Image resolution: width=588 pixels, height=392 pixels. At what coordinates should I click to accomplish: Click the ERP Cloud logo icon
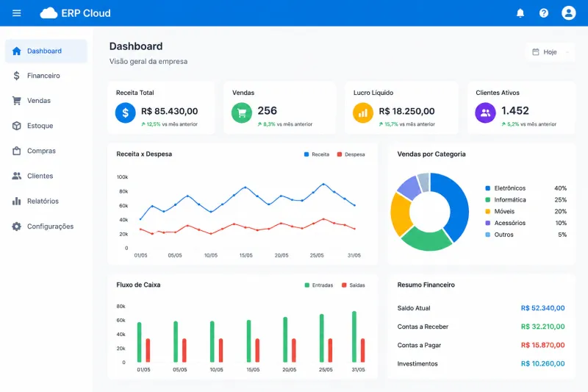tap(49, 13)
